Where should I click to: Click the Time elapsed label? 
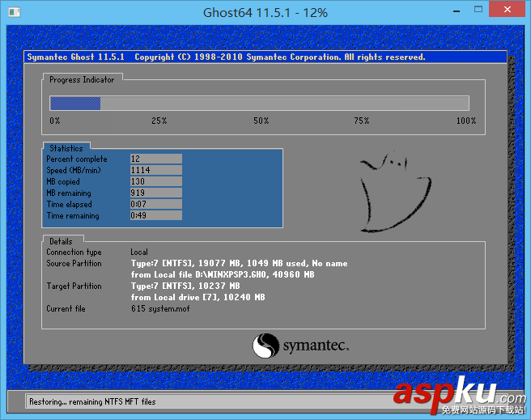coord(69,205)
